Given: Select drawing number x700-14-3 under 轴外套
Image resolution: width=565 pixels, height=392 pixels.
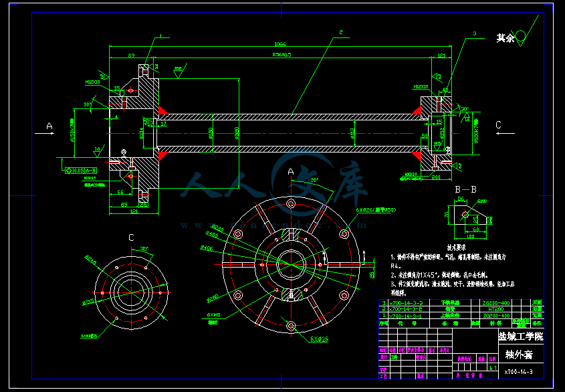Looking at the screenshot, I should click(x=518, y=372).
